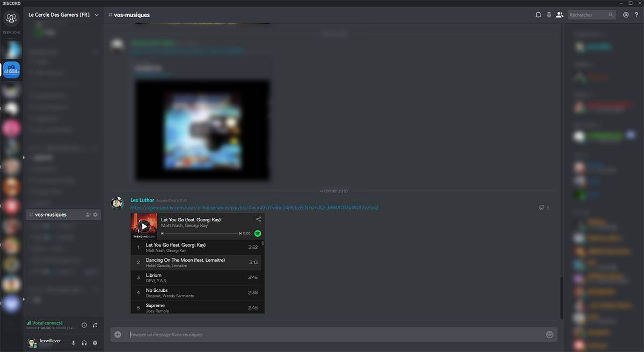This screenshot has width=644, height=352.
Task: Deafen audio with the headphones icon
Action: click(84, 343)
